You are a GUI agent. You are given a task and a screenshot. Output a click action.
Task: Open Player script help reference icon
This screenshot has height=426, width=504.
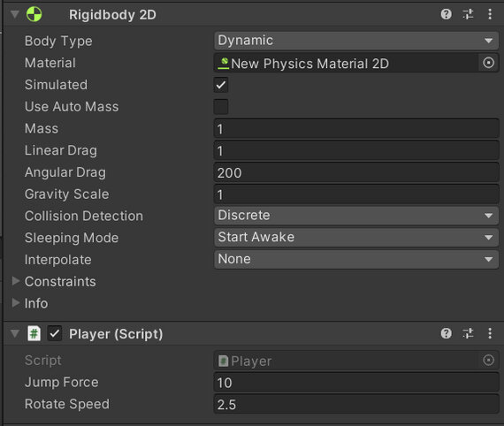tap(447, 333)
